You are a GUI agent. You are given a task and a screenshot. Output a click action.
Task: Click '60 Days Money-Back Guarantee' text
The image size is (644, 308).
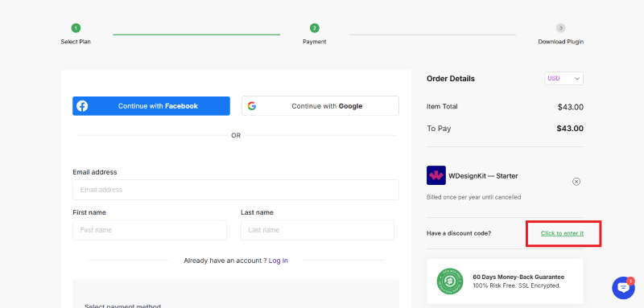point(518,277)
